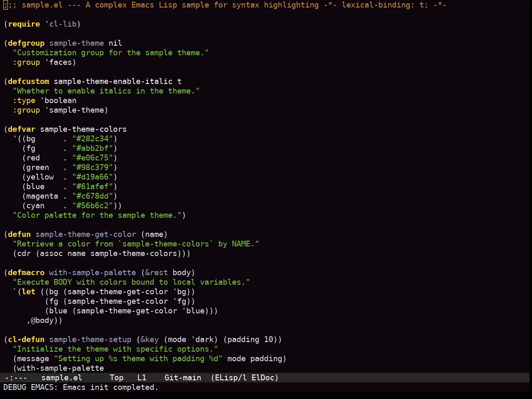532x399 pixels.
Task: Click the 'cl-lib symbol in require form
Action: (61, 24)
